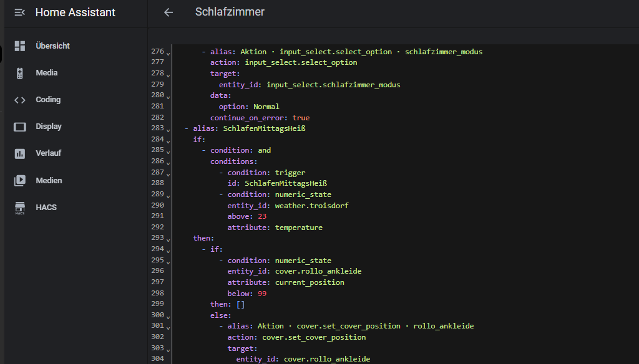Open the Display monitor icon
The image size is (639, 364).
[x=19, y=127]
